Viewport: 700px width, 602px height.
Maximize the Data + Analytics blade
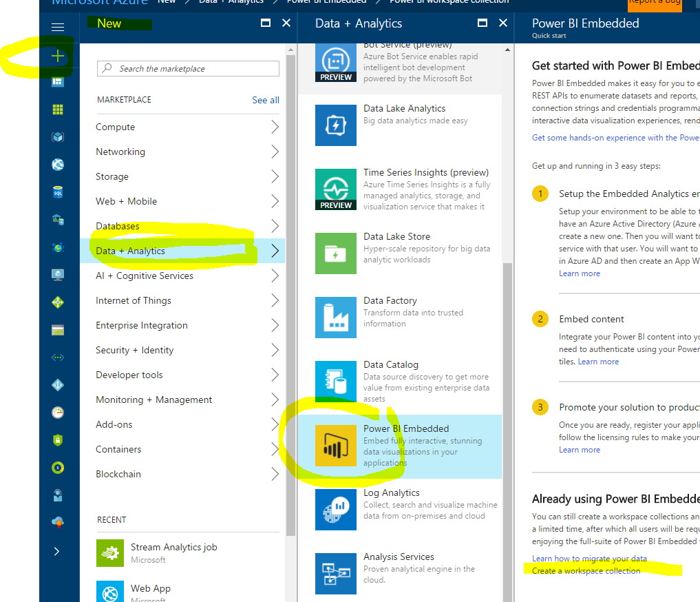pos(482,23)
